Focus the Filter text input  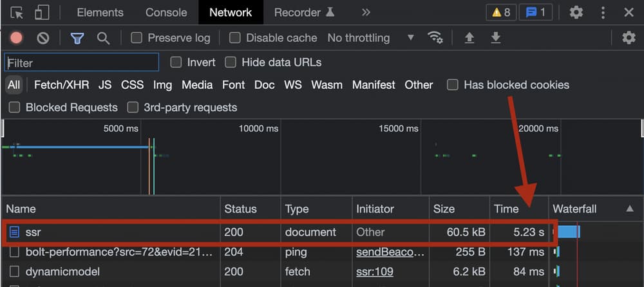tap(82, 63)
